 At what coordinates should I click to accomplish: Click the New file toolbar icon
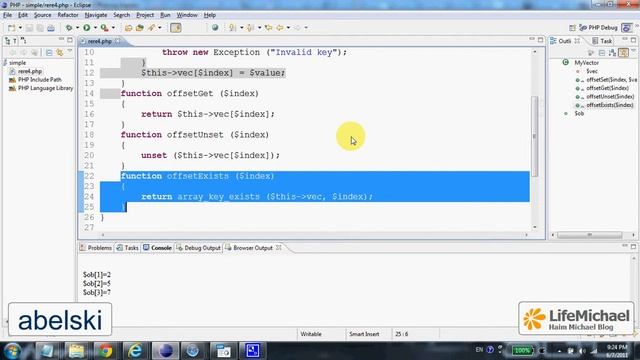click(x=11, y=28)
